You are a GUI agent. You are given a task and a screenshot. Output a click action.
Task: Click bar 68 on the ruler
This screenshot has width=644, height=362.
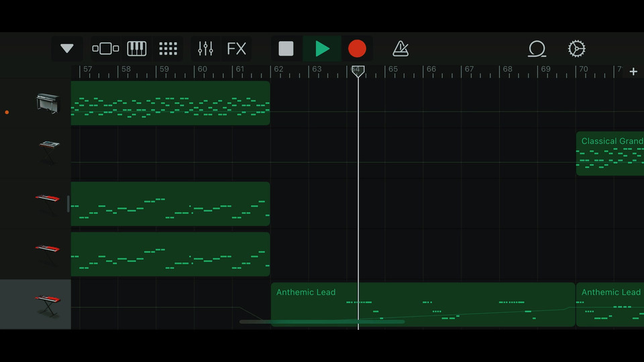(x=508, y=69)
